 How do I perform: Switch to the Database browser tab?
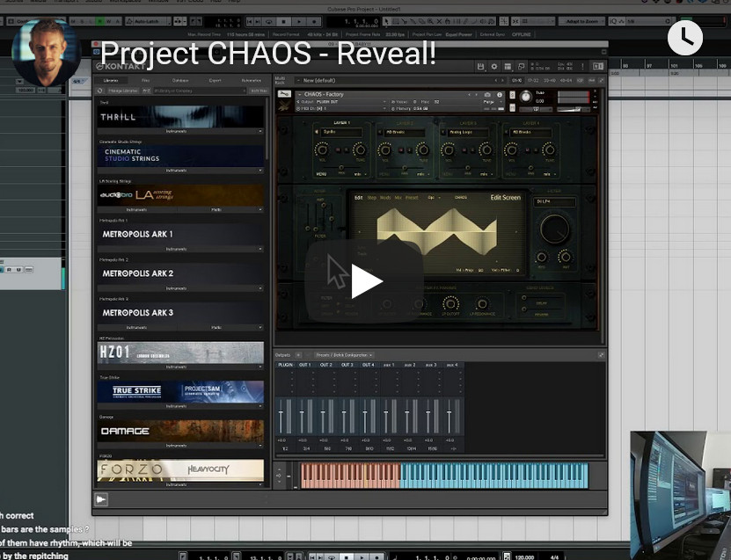pyautogui.click(x=180, y=81)
